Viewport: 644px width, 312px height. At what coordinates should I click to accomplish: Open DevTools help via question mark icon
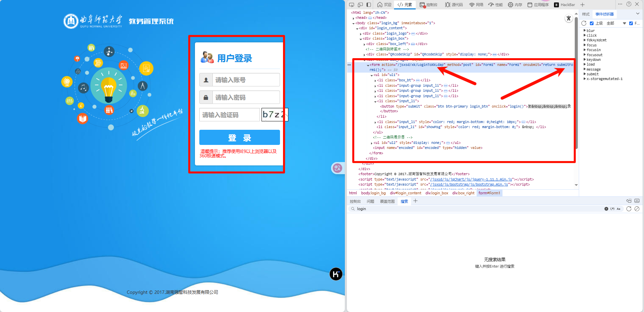click(x=629, y=4)
